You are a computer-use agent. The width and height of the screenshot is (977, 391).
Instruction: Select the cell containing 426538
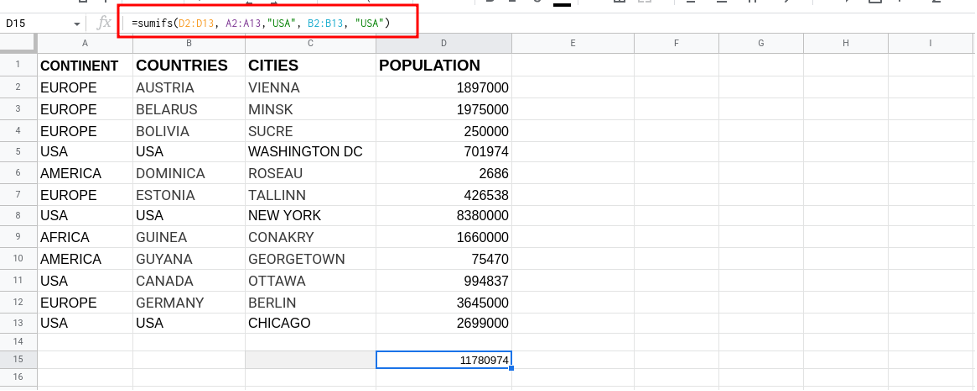click(x=444, y=195)
